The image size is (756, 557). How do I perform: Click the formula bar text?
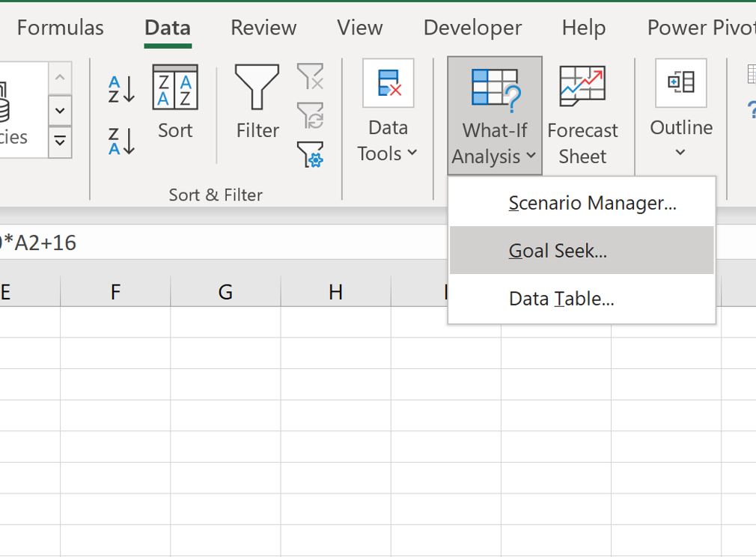point(39,243)
